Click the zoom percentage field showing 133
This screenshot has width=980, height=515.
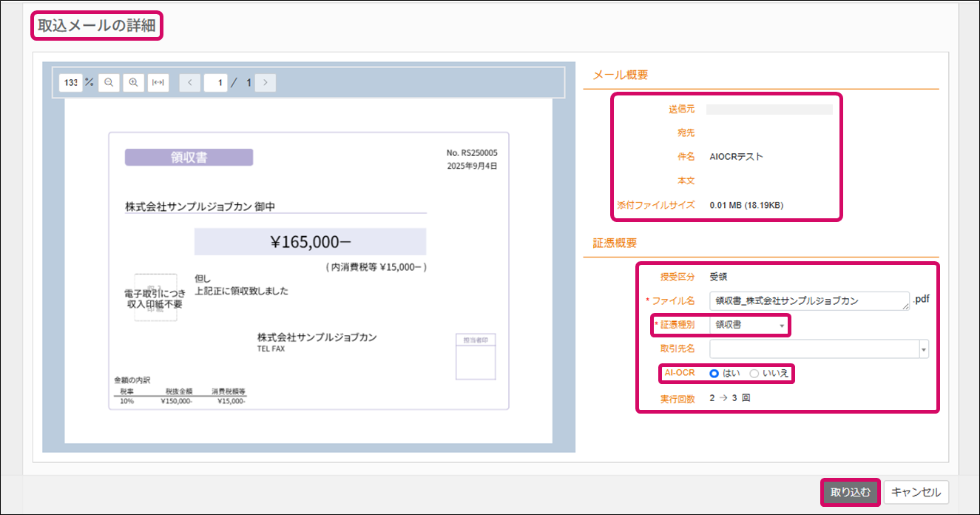(70, 83)
